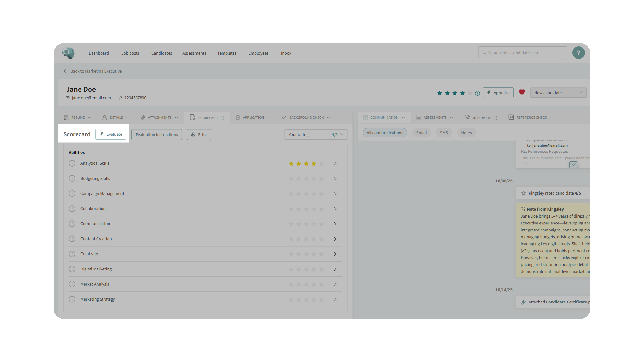Click the overall rating info icon
Screen dimensions: 644x362
pyautogui.click(x=478, y=93)
